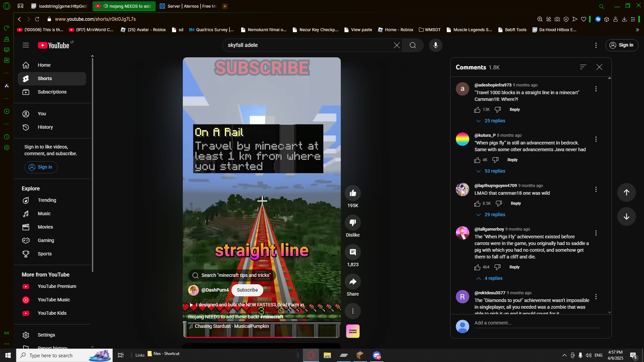The height and width of the screenshot is (362, 644).
Task: Open comment sort options
Action: (583, 67)
